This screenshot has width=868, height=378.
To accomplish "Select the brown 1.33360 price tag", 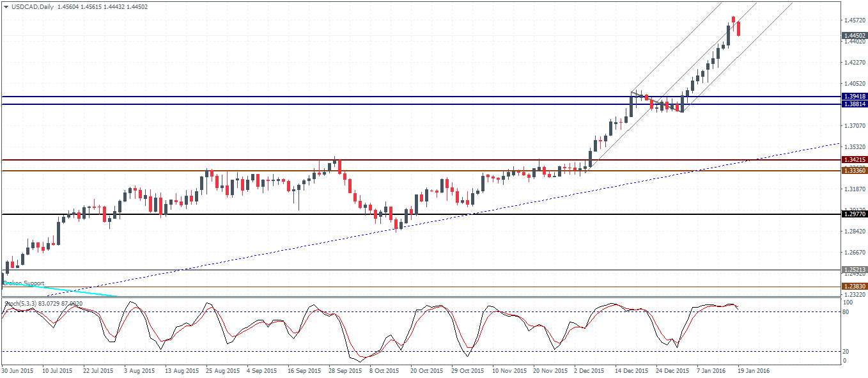I will (x=855, y=170).
